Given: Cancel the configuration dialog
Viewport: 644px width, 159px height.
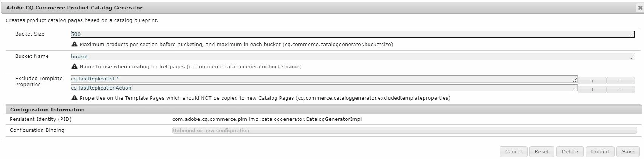Looking at the screenshot, I should pyautogui.click(x=513, y=151).
